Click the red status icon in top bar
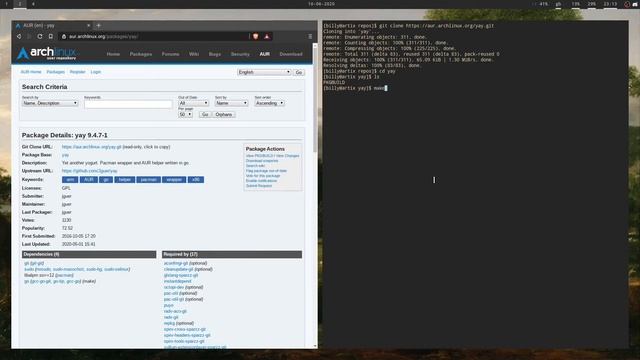This screenshot has width=640, height=360. [627, 4]
